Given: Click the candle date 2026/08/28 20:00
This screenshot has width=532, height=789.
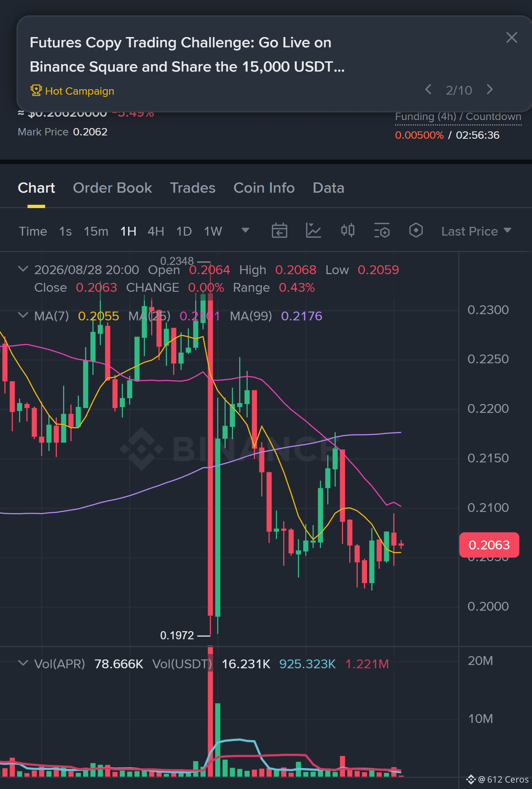Looking at the screenshot, I should coord(87,270).
